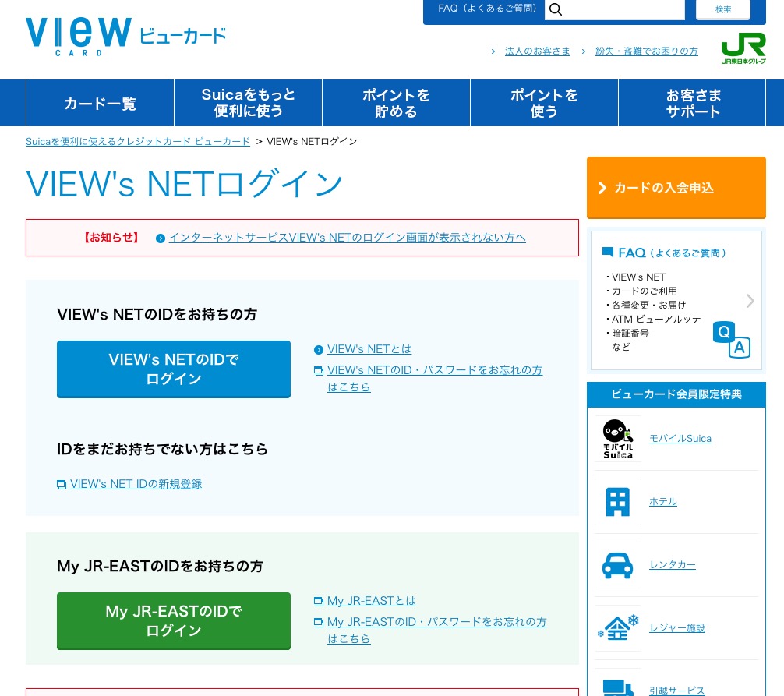
Task: Open the 引越サービス link
Action: 677,691
